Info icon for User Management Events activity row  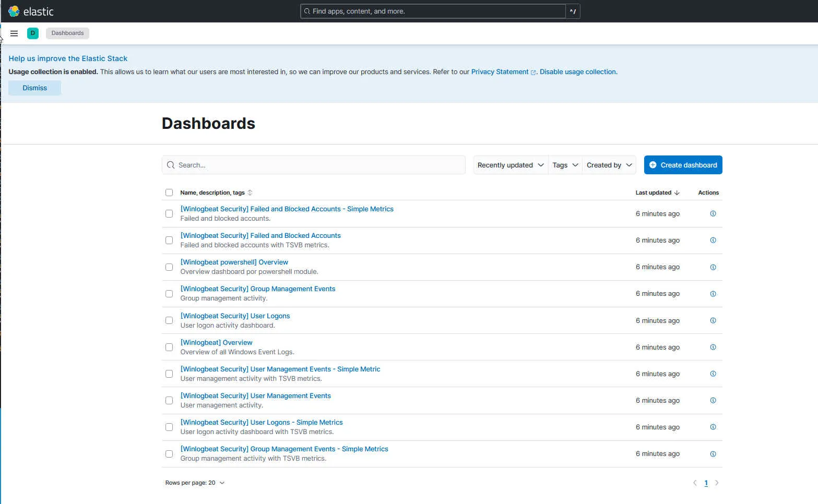pyautogui.click(x=713, y=400)
